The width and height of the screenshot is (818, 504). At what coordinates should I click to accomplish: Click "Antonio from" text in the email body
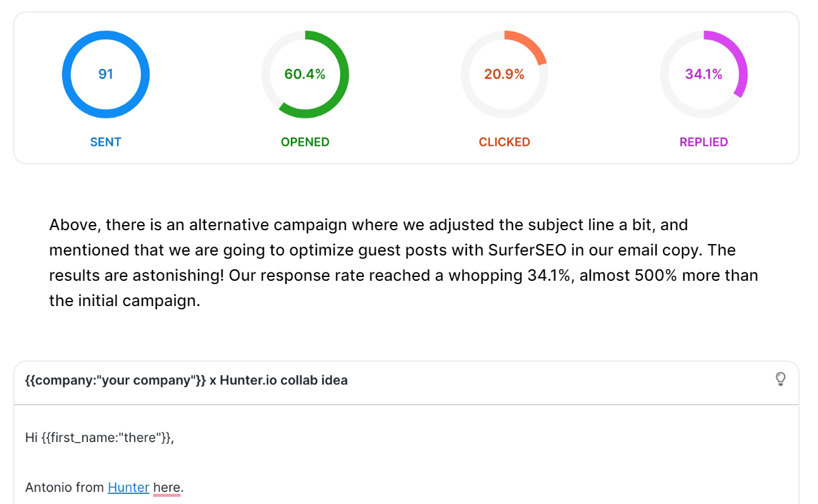click(x=65, y=488)
